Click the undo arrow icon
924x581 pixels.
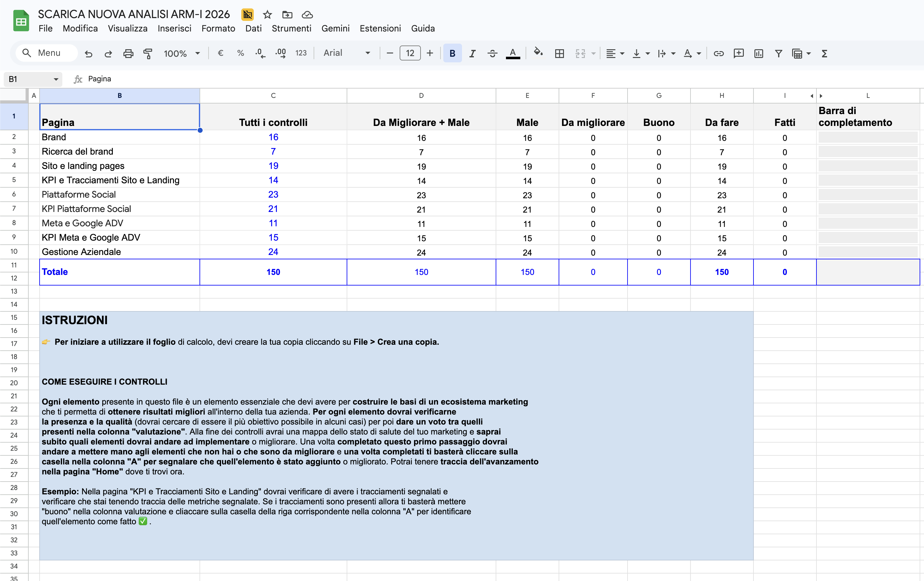tap(89, 53)
